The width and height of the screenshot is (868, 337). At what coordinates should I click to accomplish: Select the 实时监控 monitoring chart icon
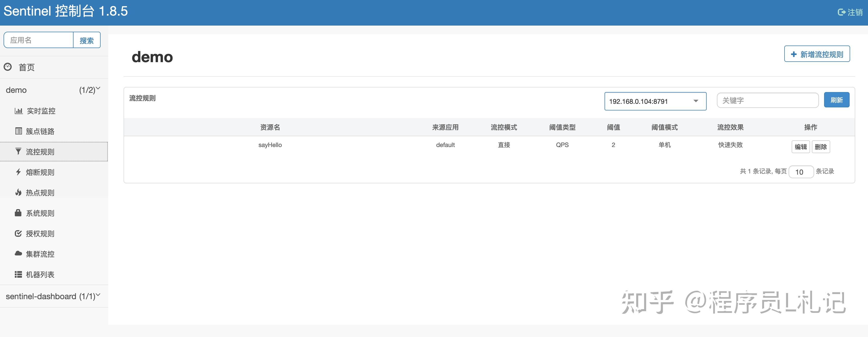click(x=18, y=111)
